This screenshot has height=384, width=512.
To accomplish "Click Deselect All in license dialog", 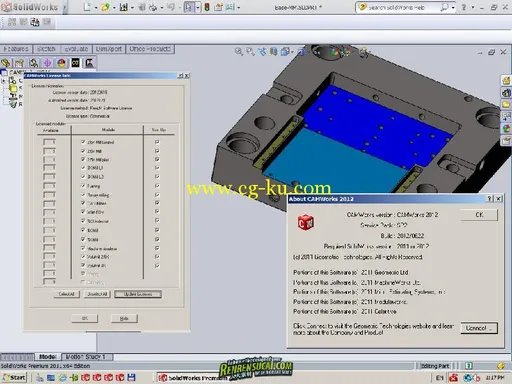I will 97,294.
